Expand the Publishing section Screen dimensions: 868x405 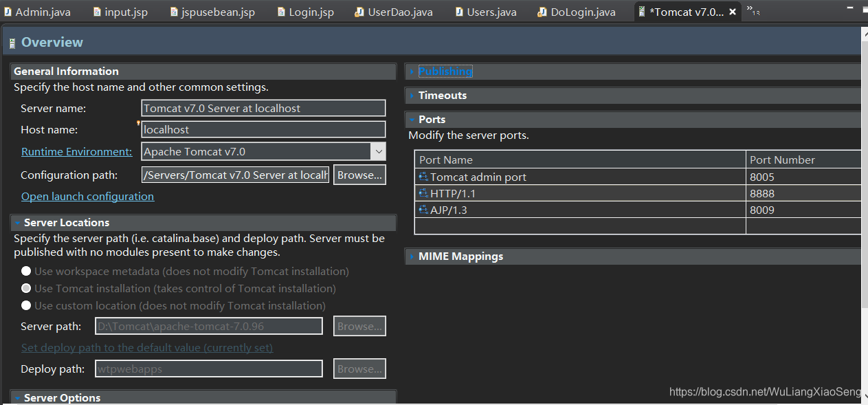click(x=412, y=72)
